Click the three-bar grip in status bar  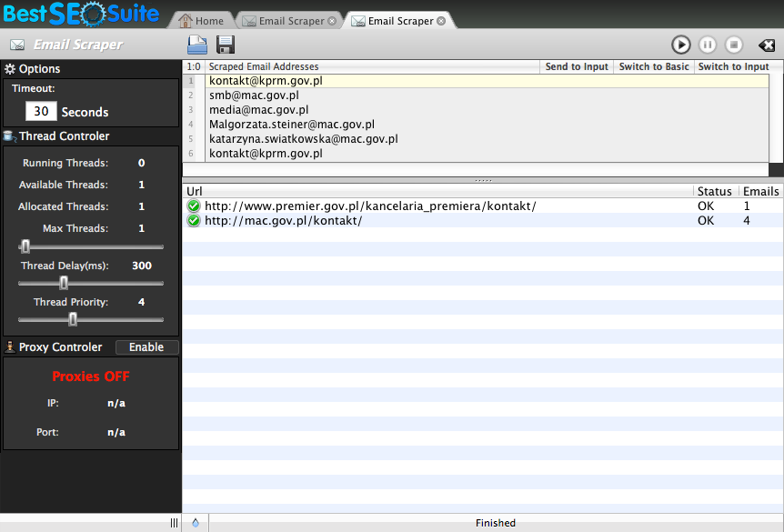pos(174,523)
